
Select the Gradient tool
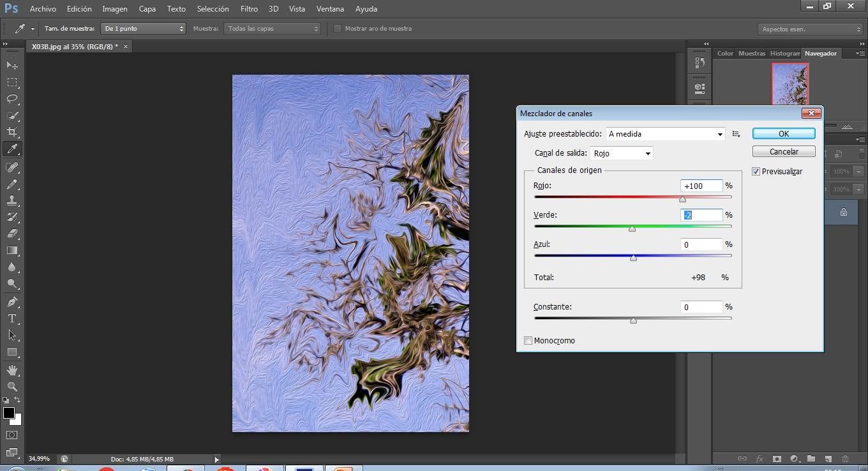(11, 250)
